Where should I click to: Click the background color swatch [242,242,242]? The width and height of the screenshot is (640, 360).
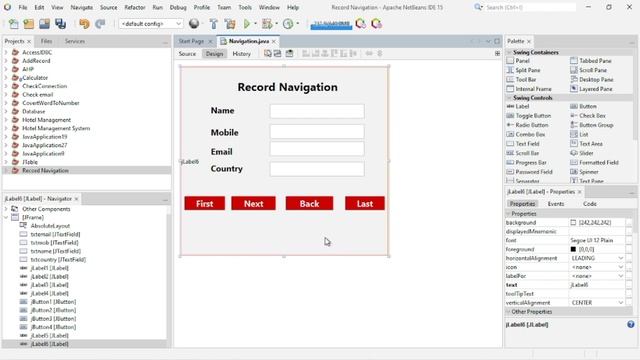tap(573, 223)
